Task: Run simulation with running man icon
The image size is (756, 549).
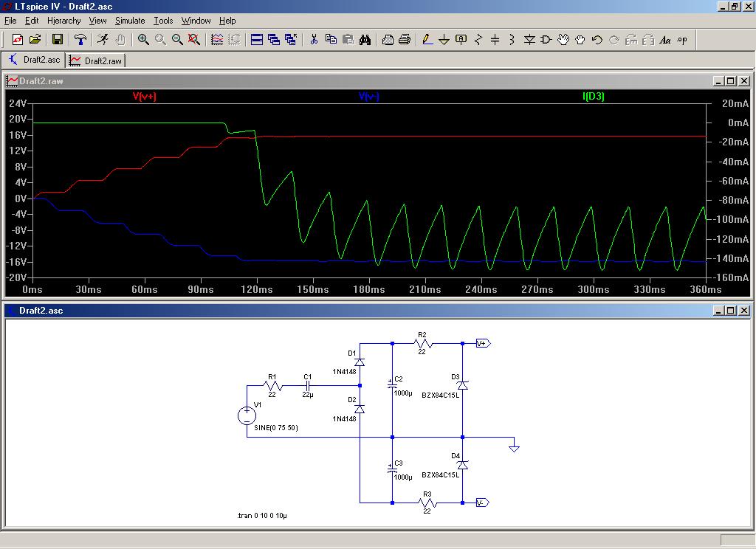Action: pyautogui.click(x=103, y=40)
